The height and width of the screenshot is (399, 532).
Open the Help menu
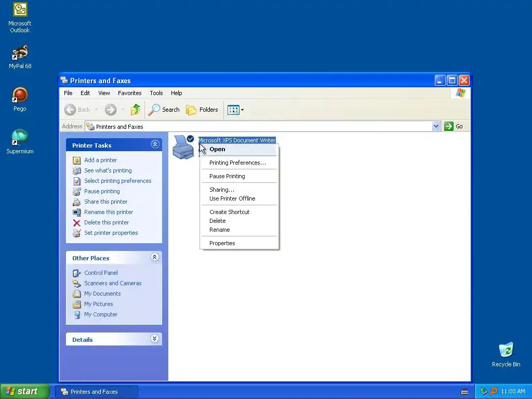177,93
